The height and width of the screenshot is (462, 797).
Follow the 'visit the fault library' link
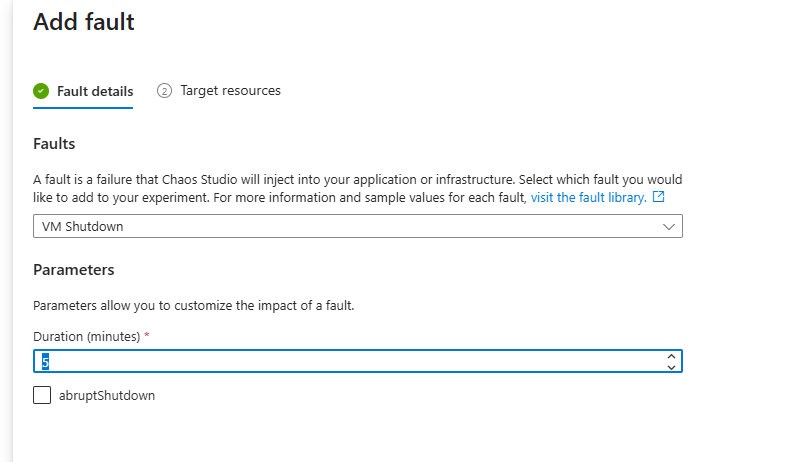588,197
